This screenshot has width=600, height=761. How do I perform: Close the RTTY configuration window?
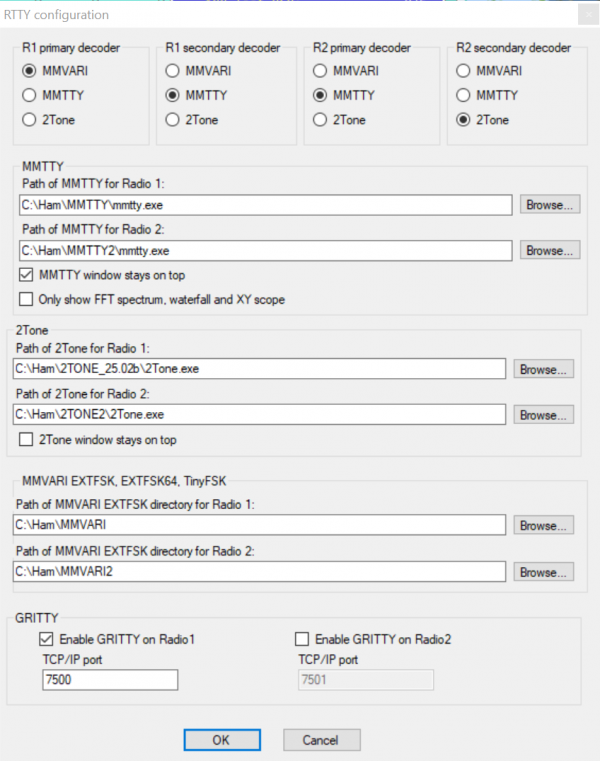(x=588, y=15)
